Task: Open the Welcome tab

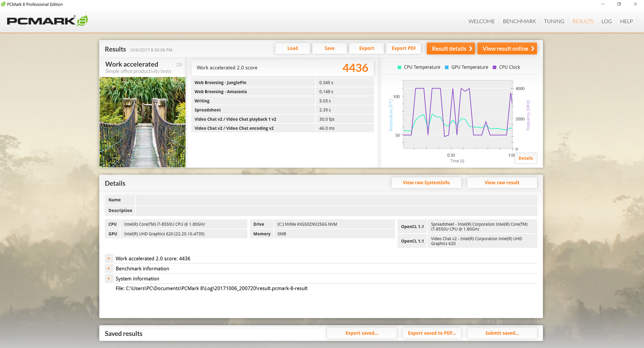Action: click(481, 21)
